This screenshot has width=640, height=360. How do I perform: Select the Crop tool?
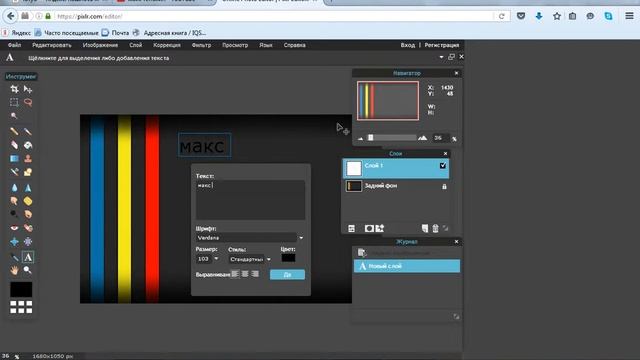pos(14,89)
